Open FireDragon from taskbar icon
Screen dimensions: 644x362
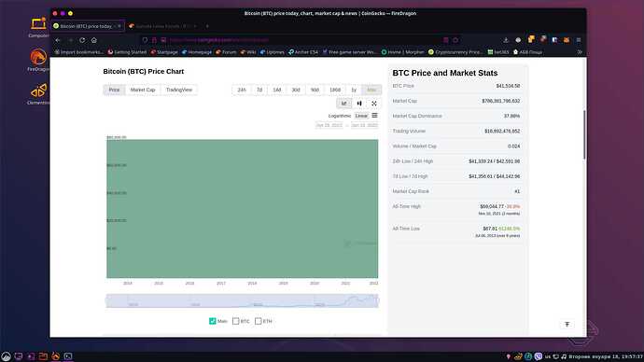(55, 356)
